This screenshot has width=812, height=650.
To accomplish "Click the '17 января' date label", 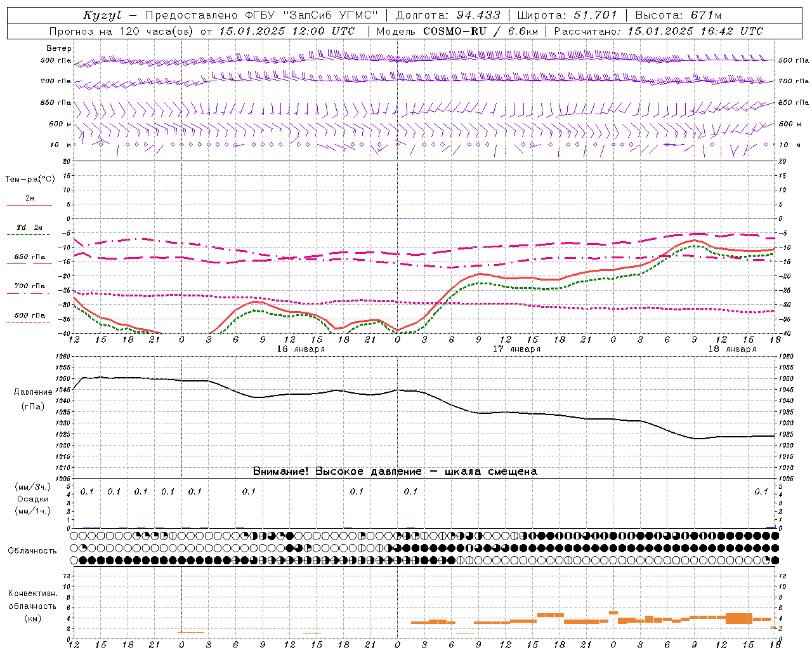I will pos(516,349).
